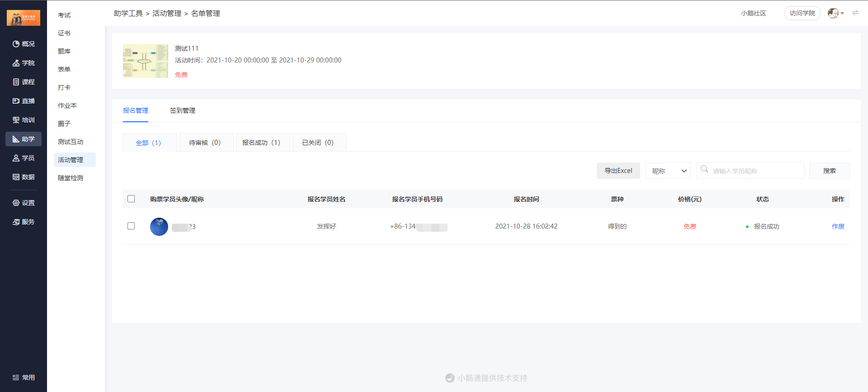Expand the 常用 menu at sidebar bottom
This screenshot has width=868, height=392.
(24, 378)
